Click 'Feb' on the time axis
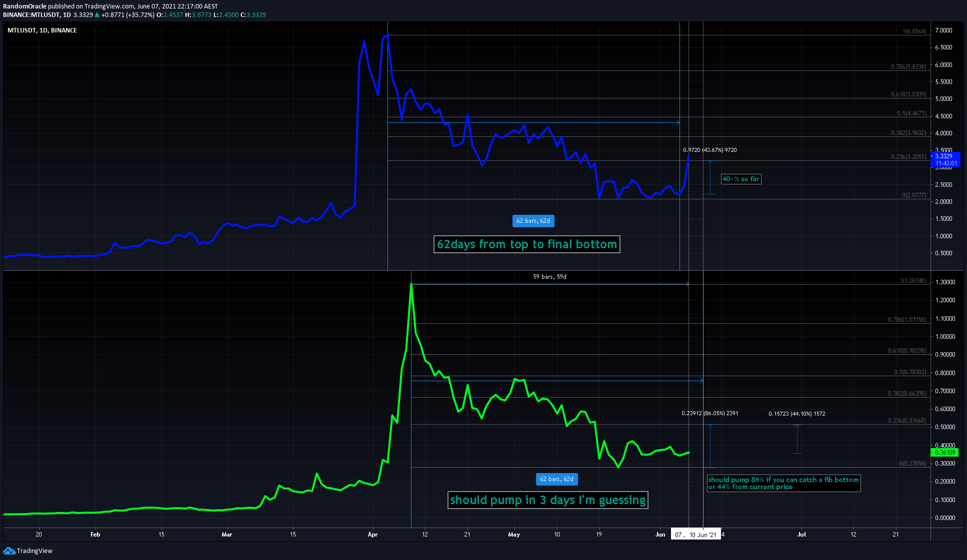The image size is (967, 560). click(x=95, y=535)
